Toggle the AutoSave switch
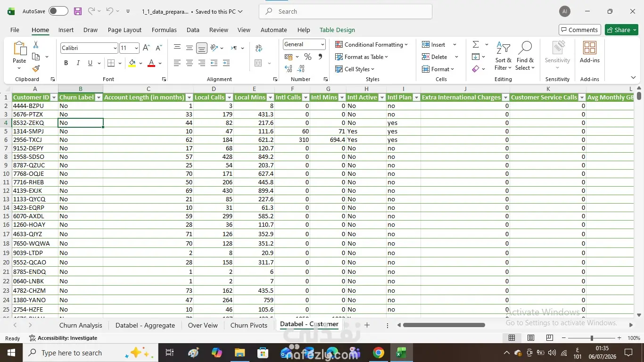Viewport: 644px width, 362px height. click(x=58, y=11)
